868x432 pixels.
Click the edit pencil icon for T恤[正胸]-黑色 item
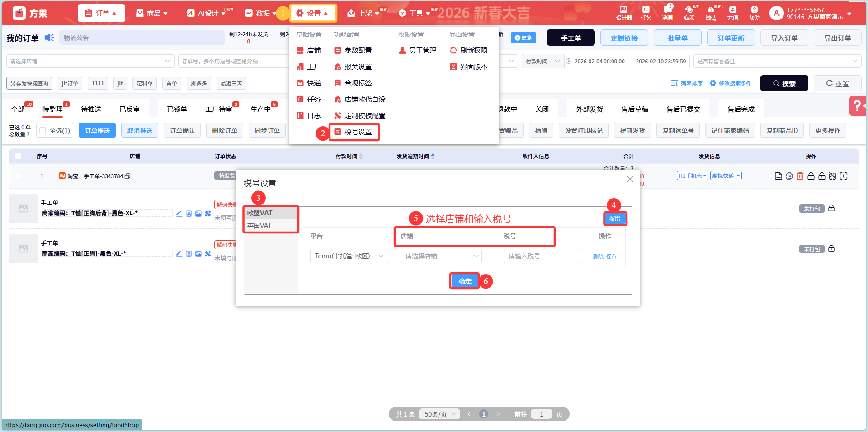pos(179,254)
